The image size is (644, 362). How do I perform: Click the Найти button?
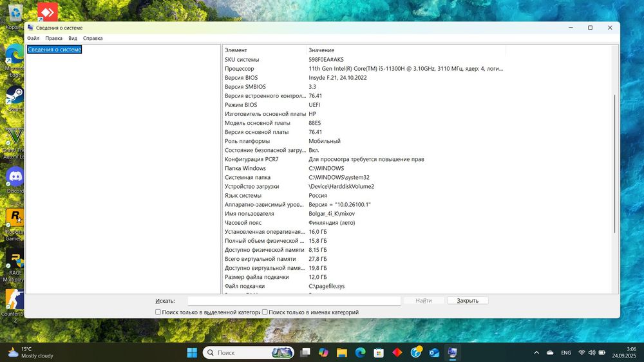tap(424, 301)
